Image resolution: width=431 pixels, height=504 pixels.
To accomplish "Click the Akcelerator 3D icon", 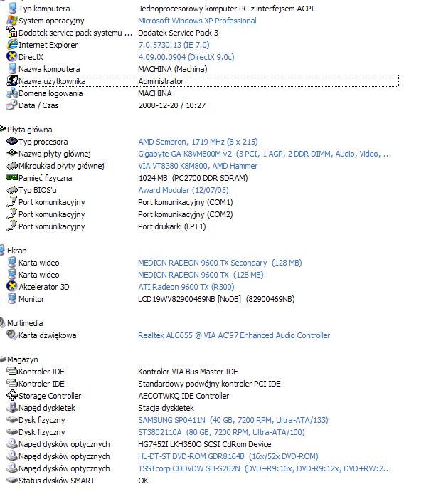I will [x=11, y=287].
